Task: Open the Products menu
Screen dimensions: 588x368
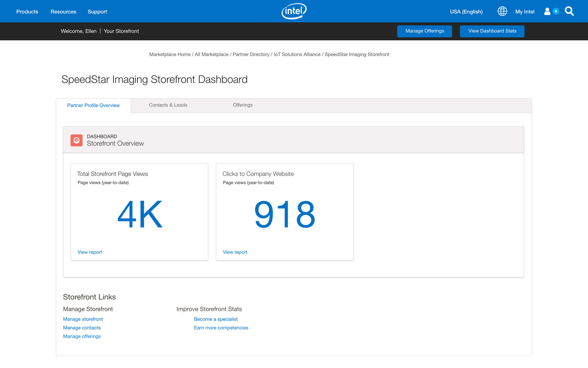Action: [x=27, y=12]
